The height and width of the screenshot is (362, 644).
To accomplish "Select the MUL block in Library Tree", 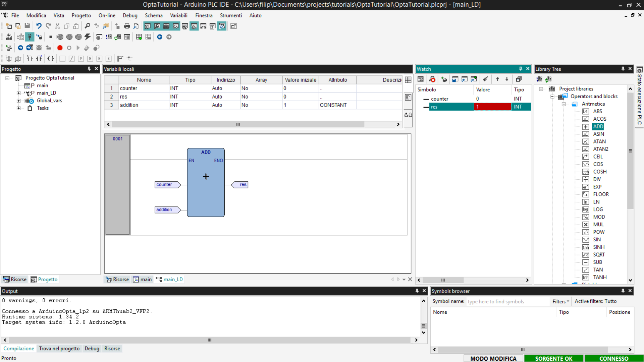I will (598, 225).
